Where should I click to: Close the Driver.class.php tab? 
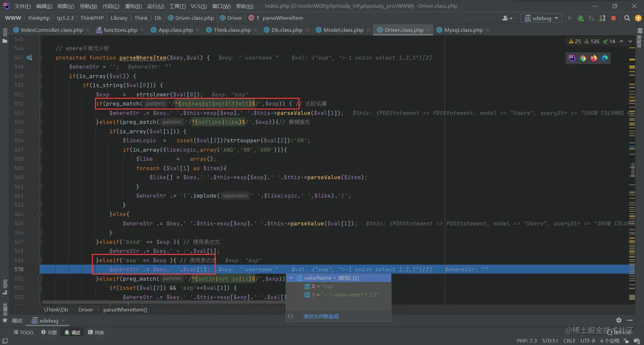click(x=428, y=30)
